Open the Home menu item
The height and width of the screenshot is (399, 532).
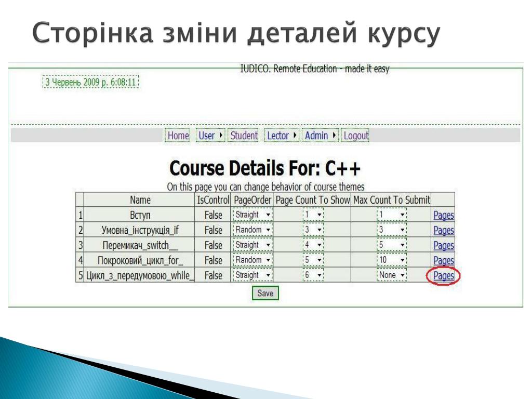pos(178,136)
